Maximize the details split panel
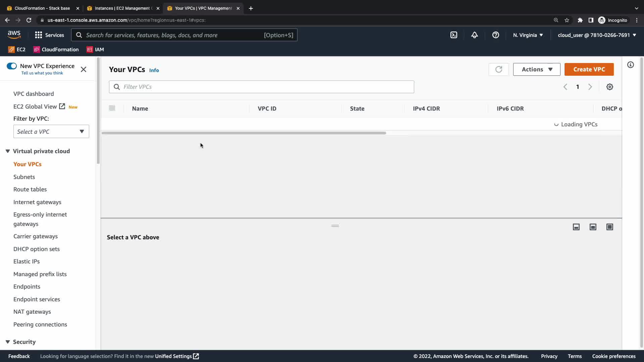Screen dimensions: 644x362 click(x=609, y=227)
